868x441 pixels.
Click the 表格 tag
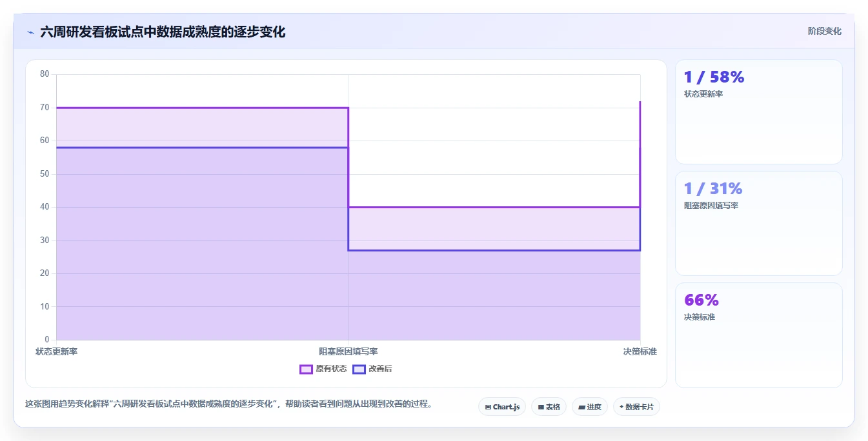(x=549, y=407)
